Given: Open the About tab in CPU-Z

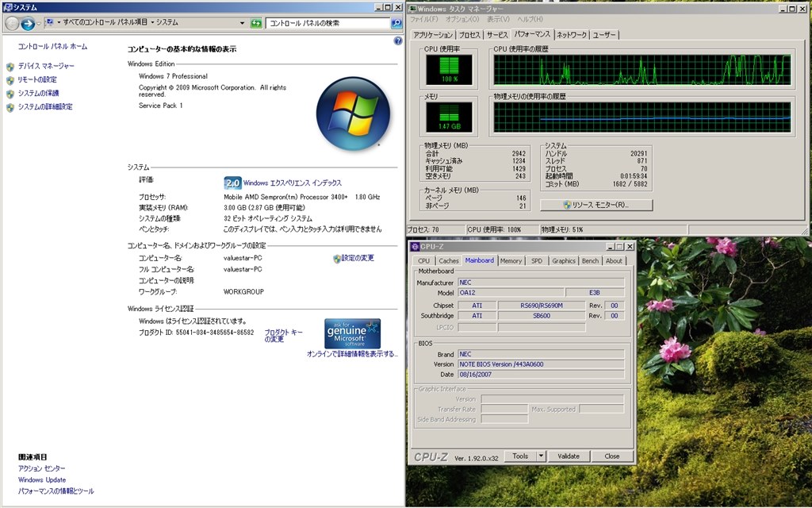Looking at the screenshot, I should pos(614,261).
